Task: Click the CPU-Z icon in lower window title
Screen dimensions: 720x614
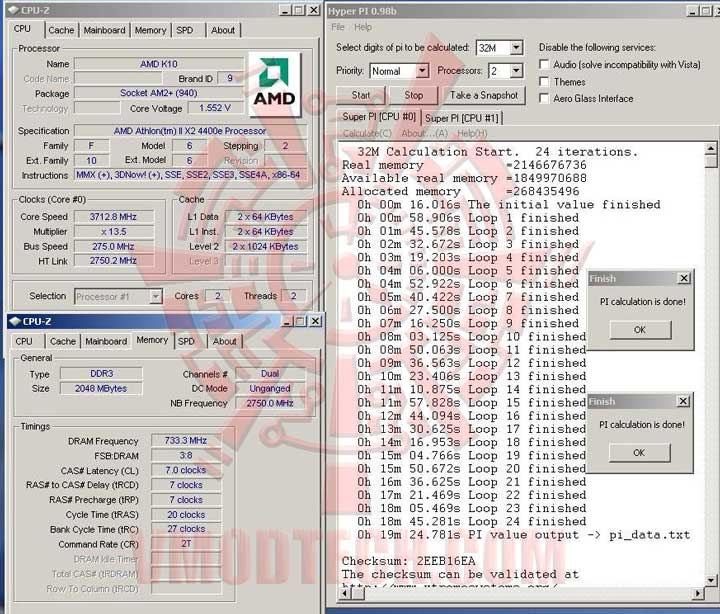Action: pos(15,321)
